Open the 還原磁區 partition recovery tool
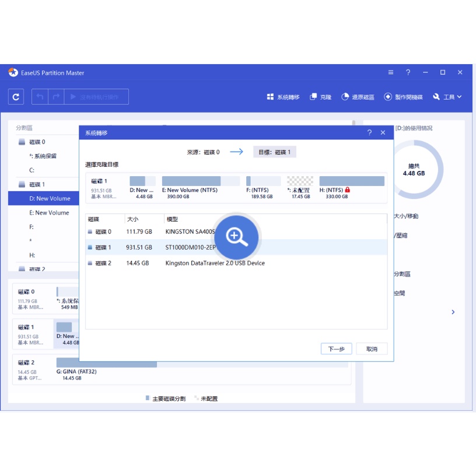 point(358,97)
